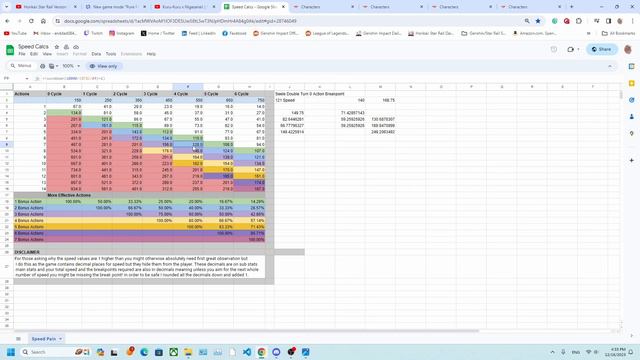Open the View menu
This screenshot has width=640, height=360.
(47, 54)
